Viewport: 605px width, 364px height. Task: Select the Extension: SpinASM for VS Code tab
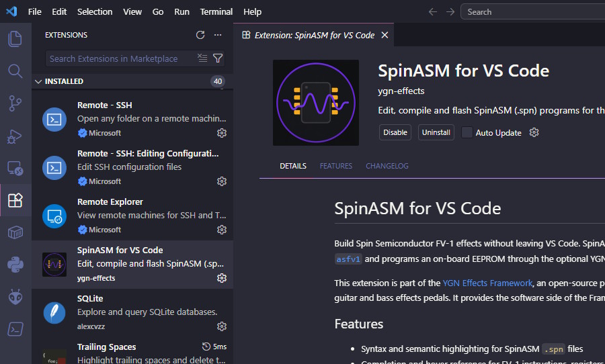click(313, 35)
